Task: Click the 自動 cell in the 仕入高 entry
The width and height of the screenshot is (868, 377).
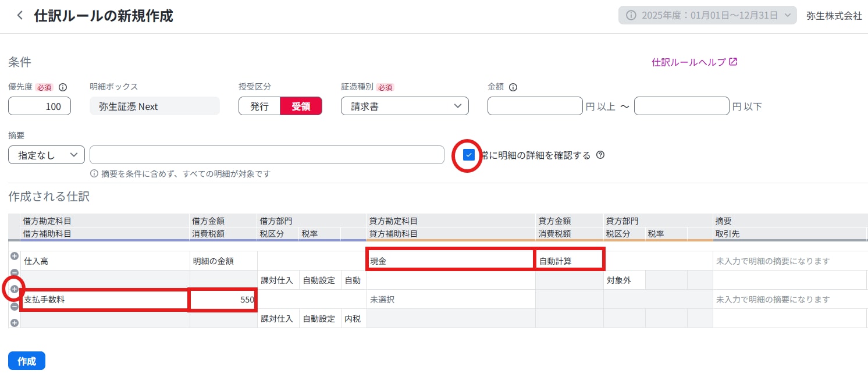Action: (354, 280)
